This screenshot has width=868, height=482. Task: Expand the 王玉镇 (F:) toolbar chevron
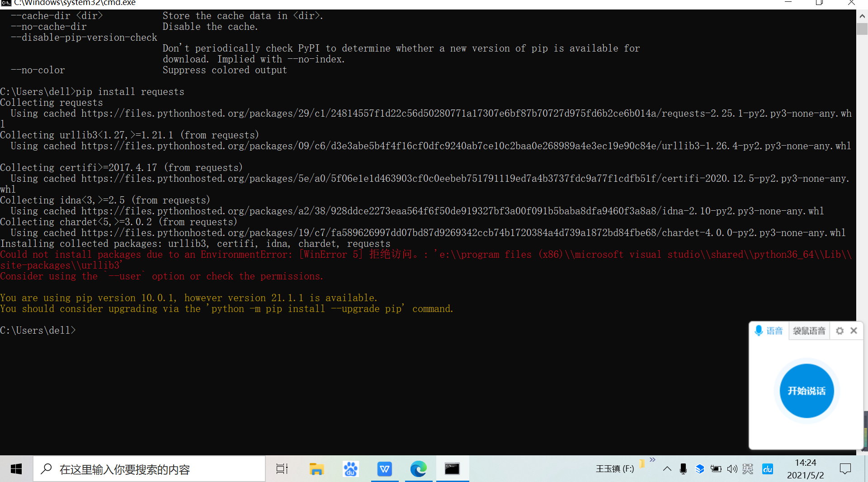tap(652, 460)
